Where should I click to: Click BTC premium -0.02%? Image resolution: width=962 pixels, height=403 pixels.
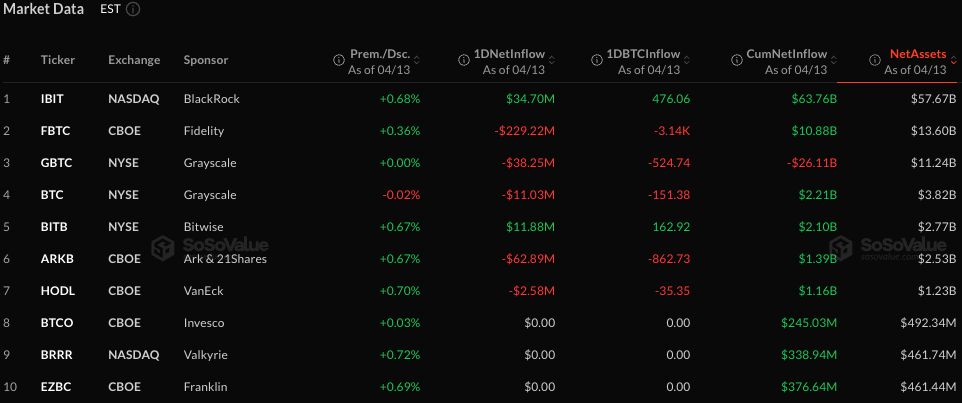click(401, 195)
